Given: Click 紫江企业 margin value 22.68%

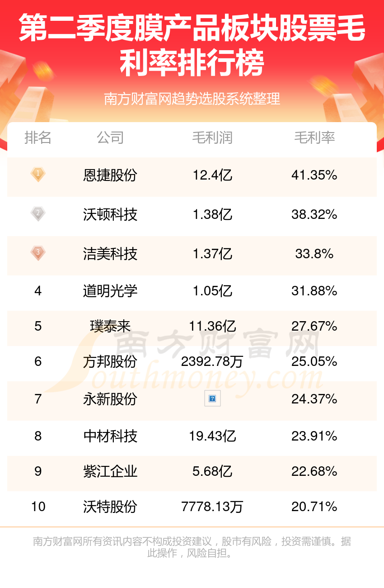Looking at the screenshot, I should [x=314, y=471].
